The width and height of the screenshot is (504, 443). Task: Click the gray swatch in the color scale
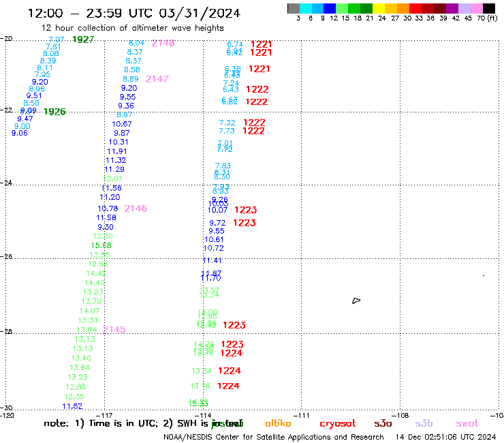(294, 8)
